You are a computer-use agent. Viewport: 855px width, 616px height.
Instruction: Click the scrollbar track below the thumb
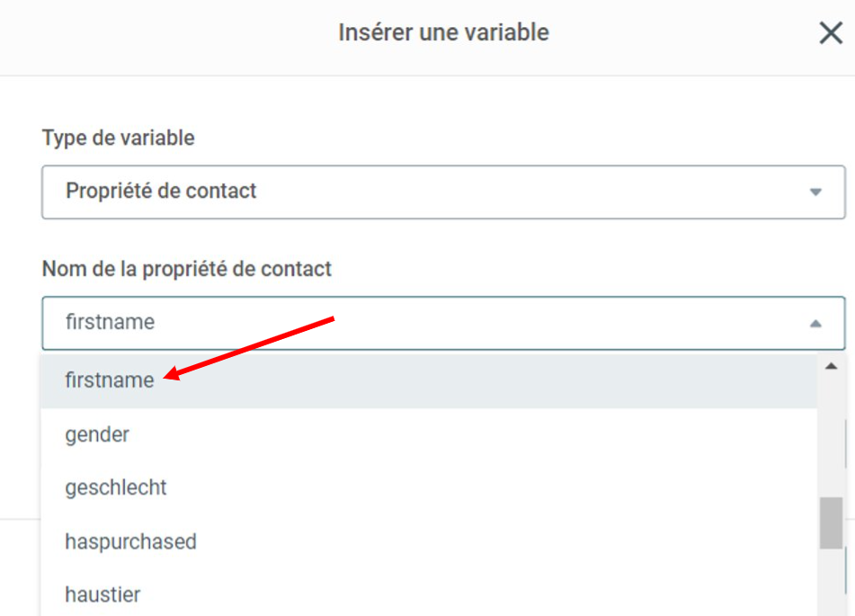(x=831, y=582)
